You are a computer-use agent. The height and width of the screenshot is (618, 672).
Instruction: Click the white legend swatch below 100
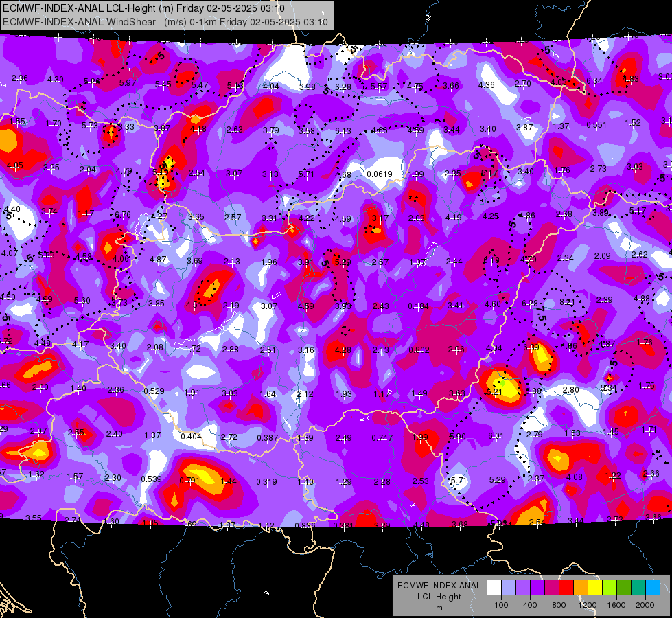(494, 588)
